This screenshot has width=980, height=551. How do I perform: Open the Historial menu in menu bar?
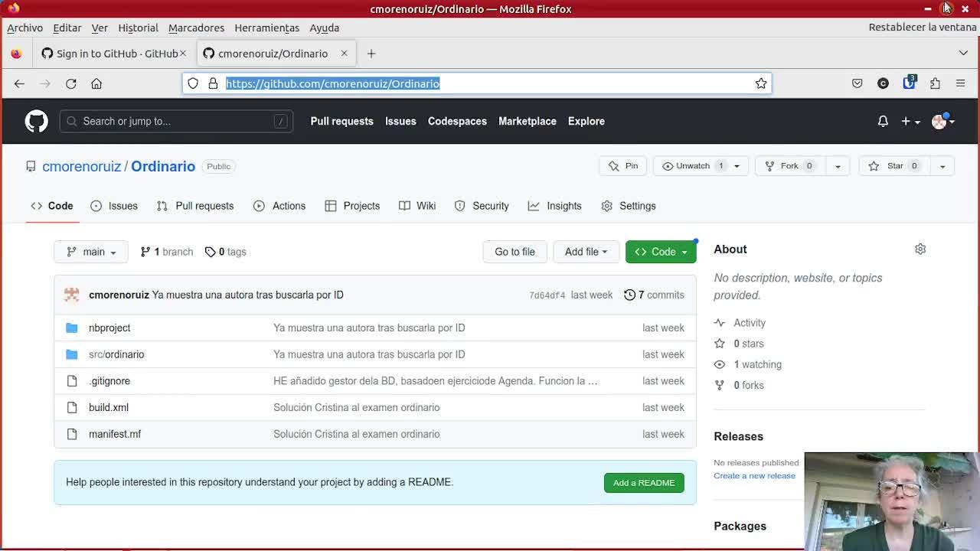[138, 28]
